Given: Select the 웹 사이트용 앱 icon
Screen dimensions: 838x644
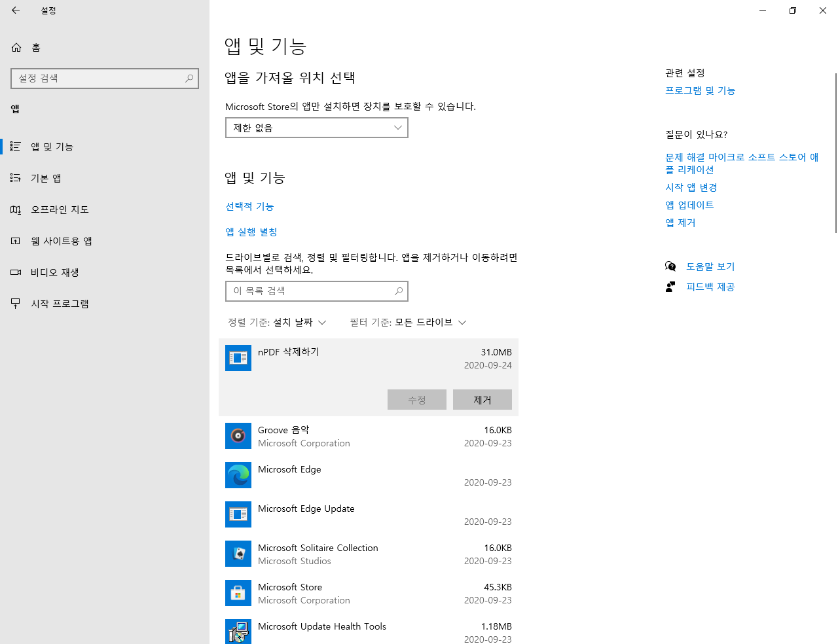Looking at the screenshot, I should [x=16, y=241].
